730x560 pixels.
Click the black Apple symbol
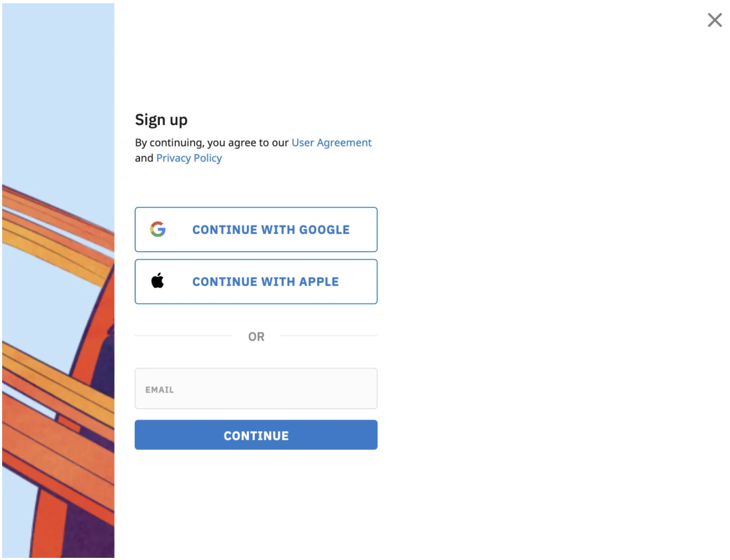pyautogui.click(x=158, y=281)
